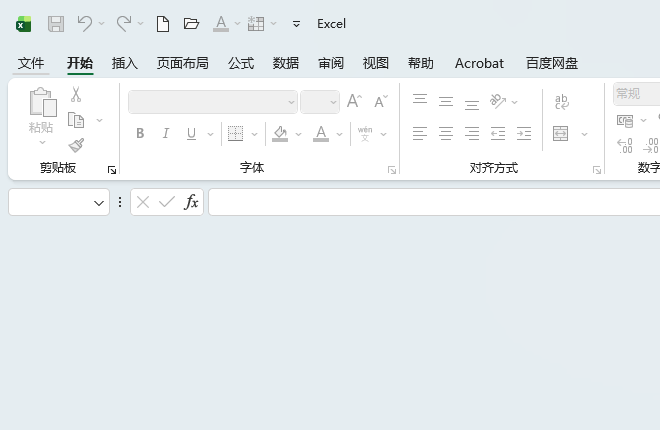Toggle Bold formatting
The image size is (660, 430).
click(140, 134)
